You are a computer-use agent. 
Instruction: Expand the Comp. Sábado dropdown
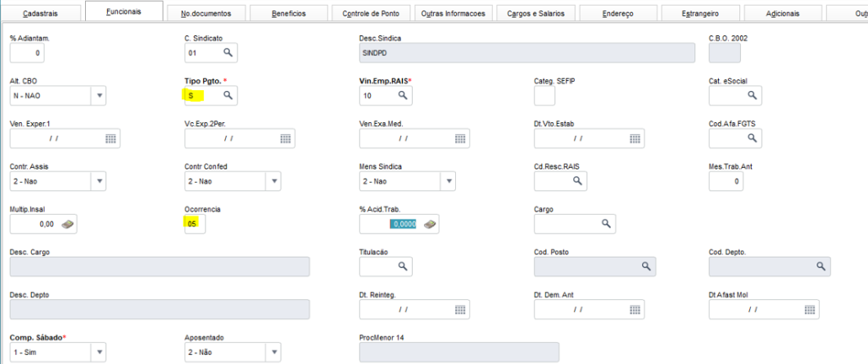[99, 352]
